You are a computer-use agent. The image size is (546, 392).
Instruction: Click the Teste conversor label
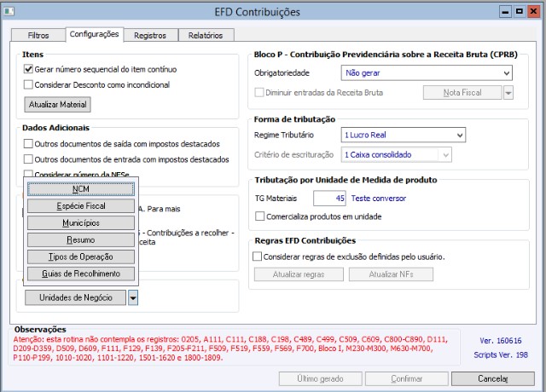(x=379, y=199)
